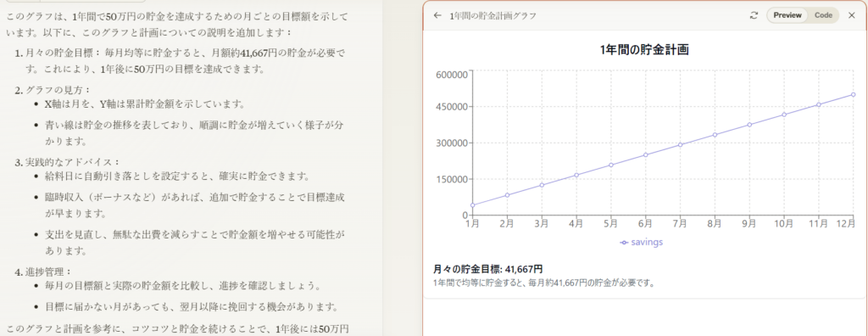Select the 9月 data point on chart
The width and height of the screenshot is (868, 336).
click(x=749, y=125)
